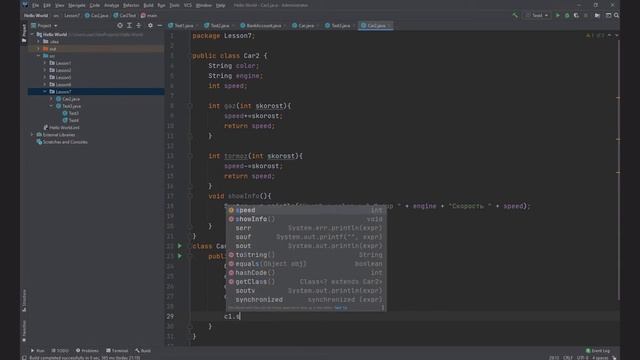Fold the gaz method at line 8
640x360 pixels.
click(190, 106)
